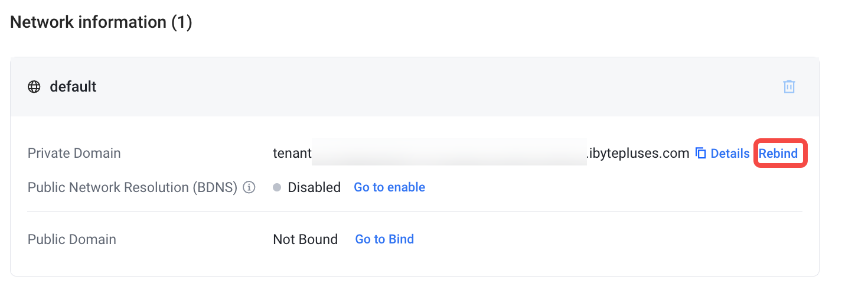The image size is (868, 286).
Task: Click the gray Disabled status dot
Action: tap(277, 188)
